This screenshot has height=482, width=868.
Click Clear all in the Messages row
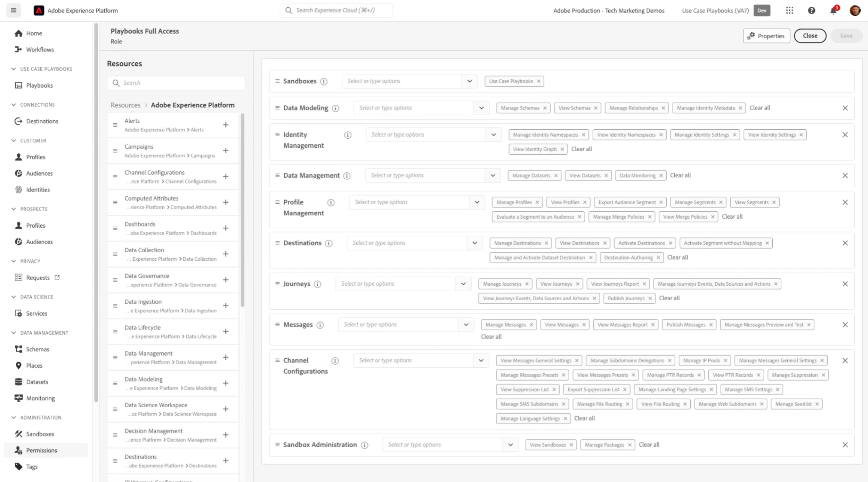click(x=491, y=337)
